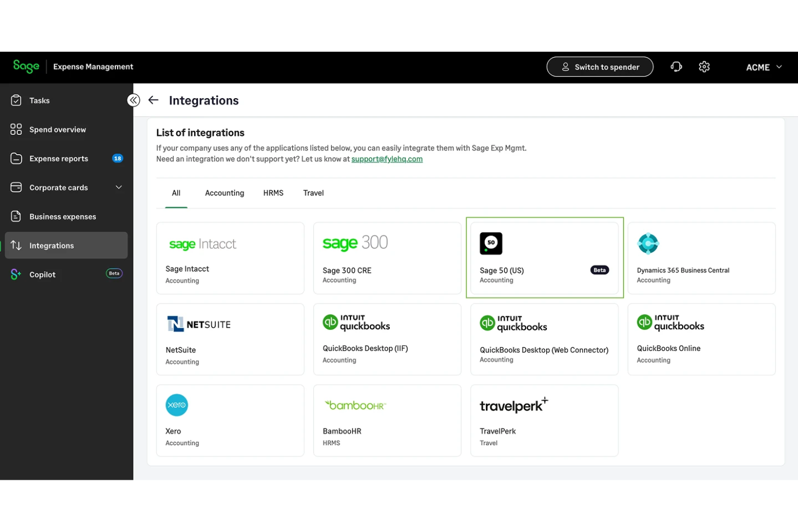
Task: Select the Sage 50 (US) integration card
Action: 544,258
